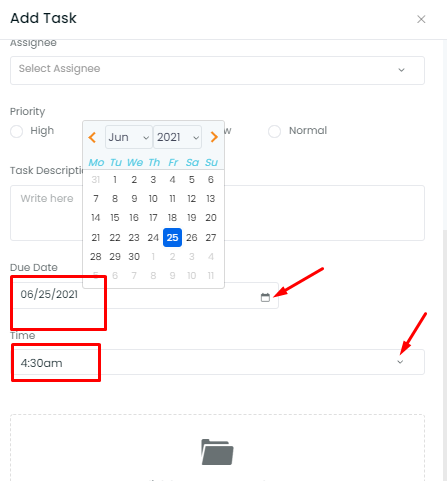Click the Due Date input showing 06/25/2021

click(x=144, y=295)
